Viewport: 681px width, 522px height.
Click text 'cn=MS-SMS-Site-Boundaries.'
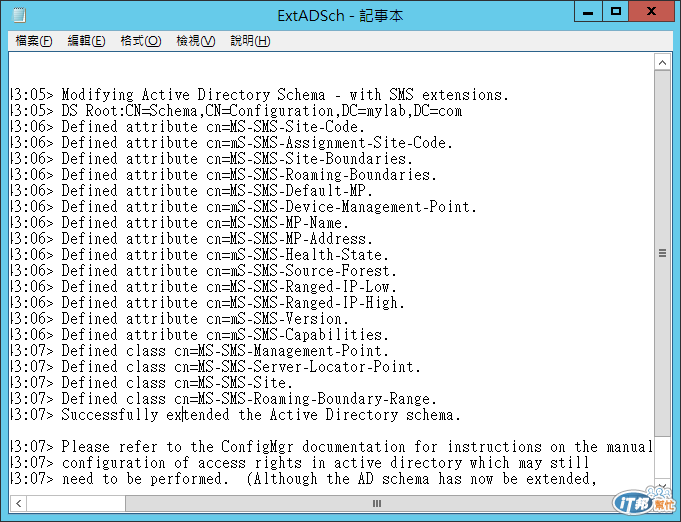pyautogui.click(x=309, y=159)
